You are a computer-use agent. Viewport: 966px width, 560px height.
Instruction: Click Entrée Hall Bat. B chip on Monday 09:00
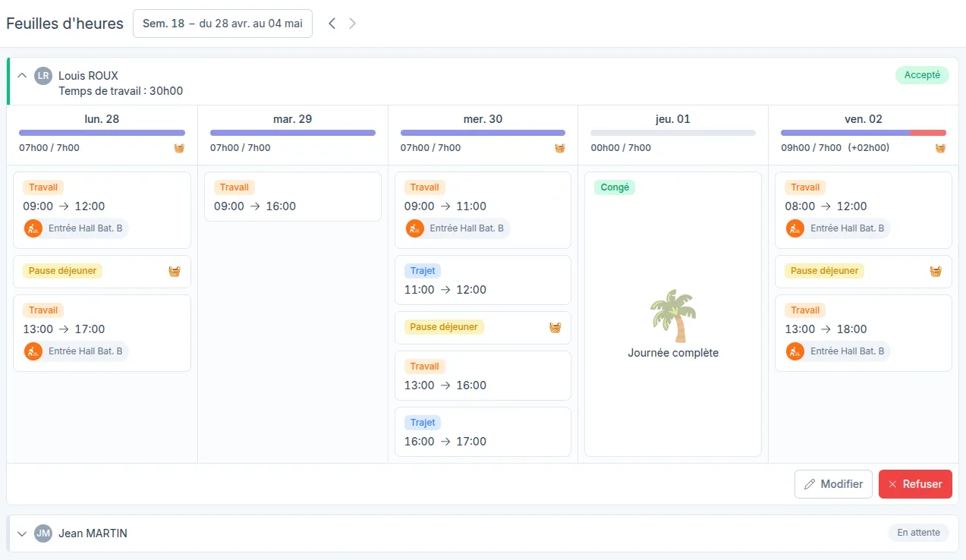77,228
